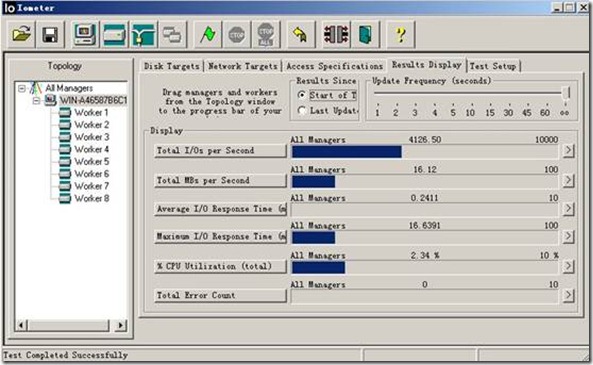Click the % CPU Utilization progress bar
This screenshot has width=593, height=365.
pos(425,267)
